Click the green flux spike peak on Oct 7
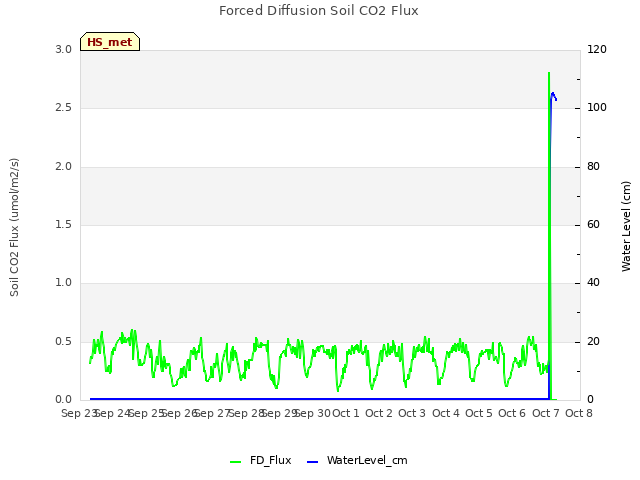 click(549, 73)
